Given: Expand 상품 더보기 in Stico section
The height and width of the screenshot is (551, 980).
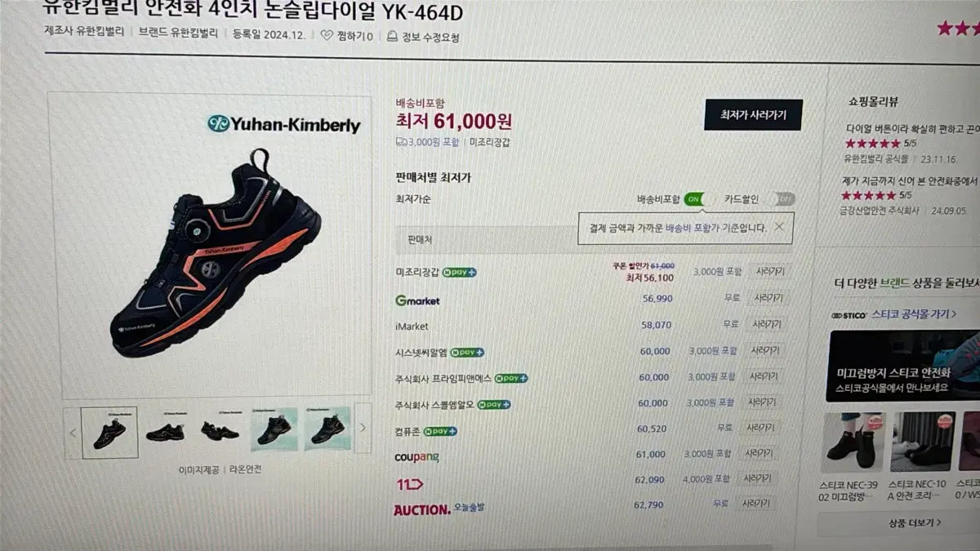Looking at the screenshot, I should tap(915, 522).
